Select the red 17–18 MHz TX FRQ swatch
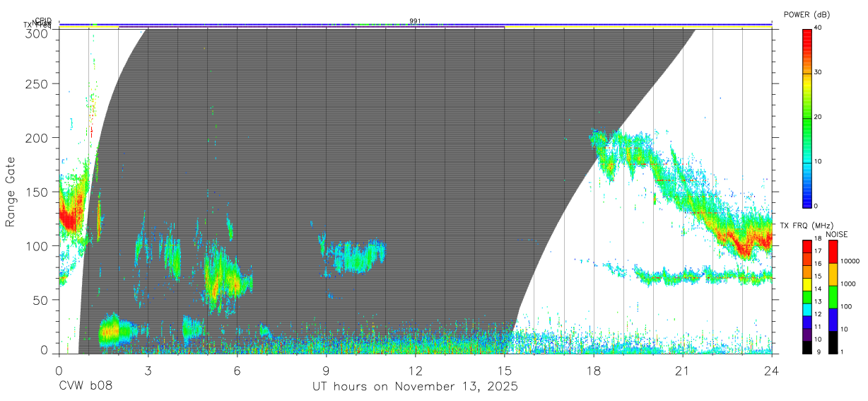 coord(807,247)
